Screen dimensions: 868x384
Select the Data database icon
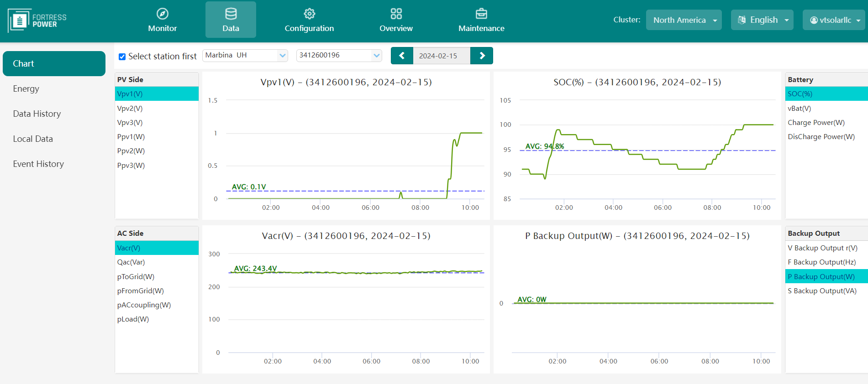[x=231, y=14]
